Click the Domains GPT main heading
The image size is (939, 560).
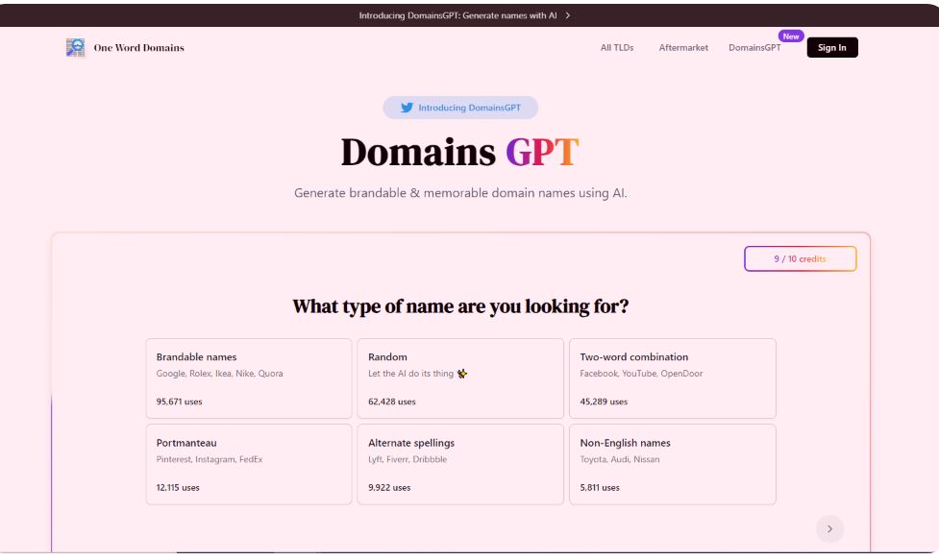[460, 152]
